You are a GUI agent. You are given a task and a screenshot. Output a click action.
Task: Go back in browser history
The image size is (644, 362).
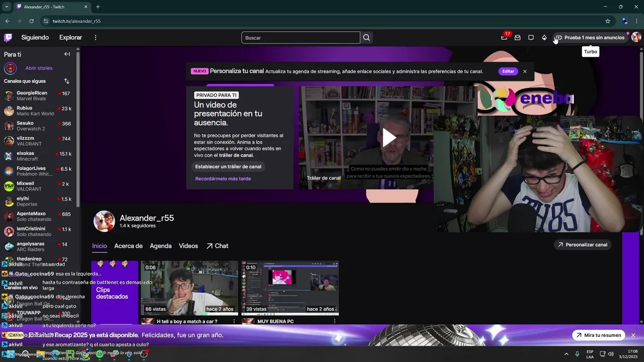[x=7, y=21]
